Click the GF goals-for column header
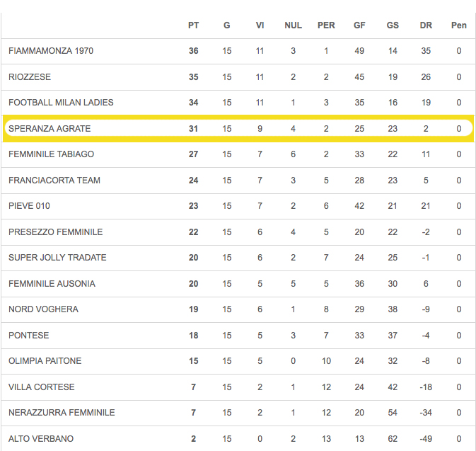This screenshot has width=476, height=451. point(359,25)
